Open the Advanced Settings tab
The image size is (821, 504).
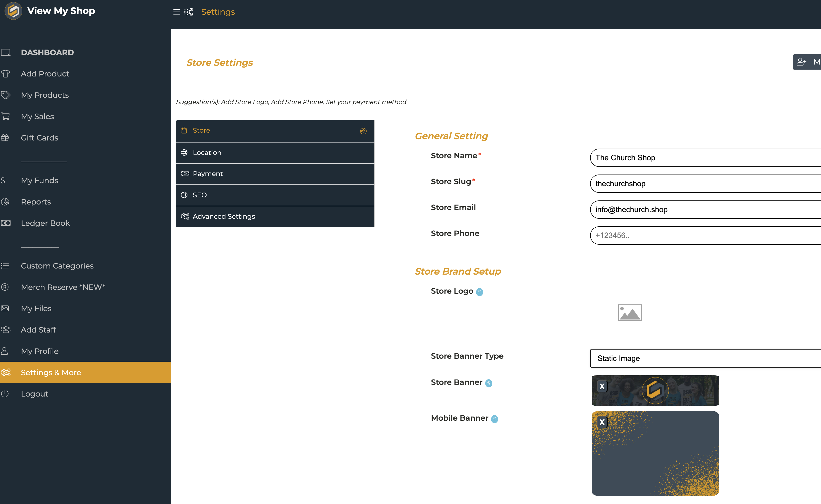click(275, 217)
